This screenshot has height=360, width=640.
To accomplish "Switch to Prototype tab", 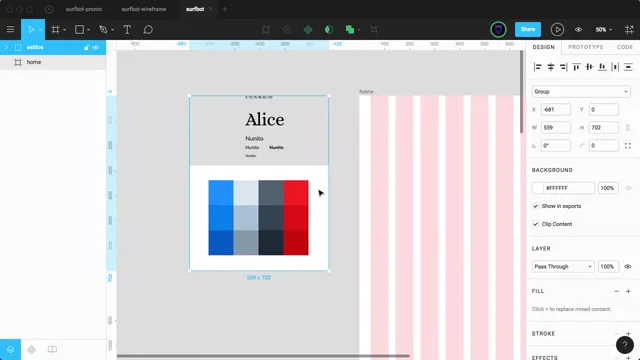I will [x=585, y=47].
